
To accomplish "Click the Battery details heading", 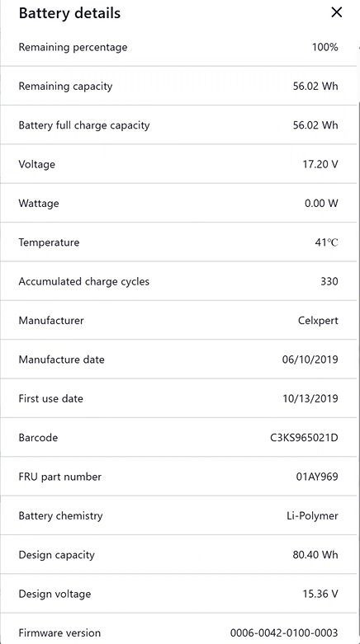I will 69,13.
